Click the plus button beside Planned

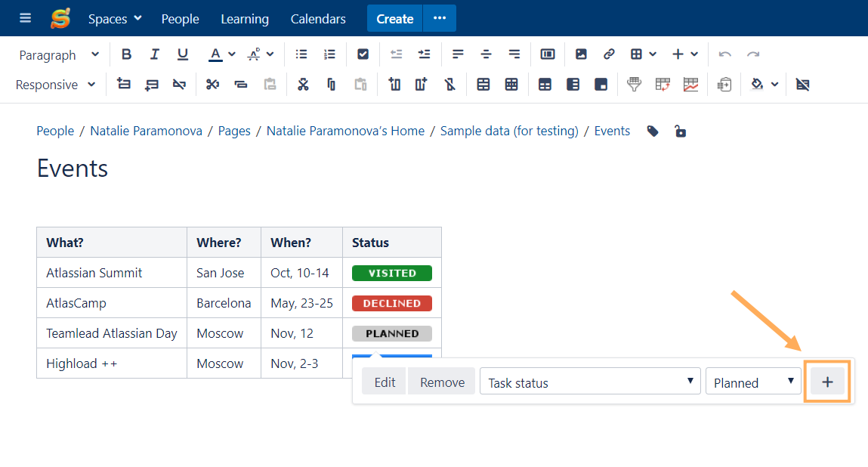(x=827, y=382)
